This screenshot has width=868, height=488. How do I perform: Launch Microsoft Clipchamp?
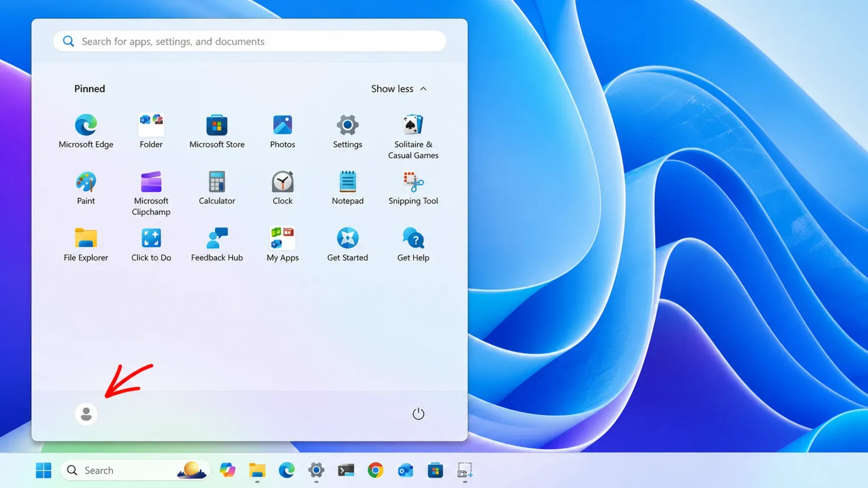(151, 193)
